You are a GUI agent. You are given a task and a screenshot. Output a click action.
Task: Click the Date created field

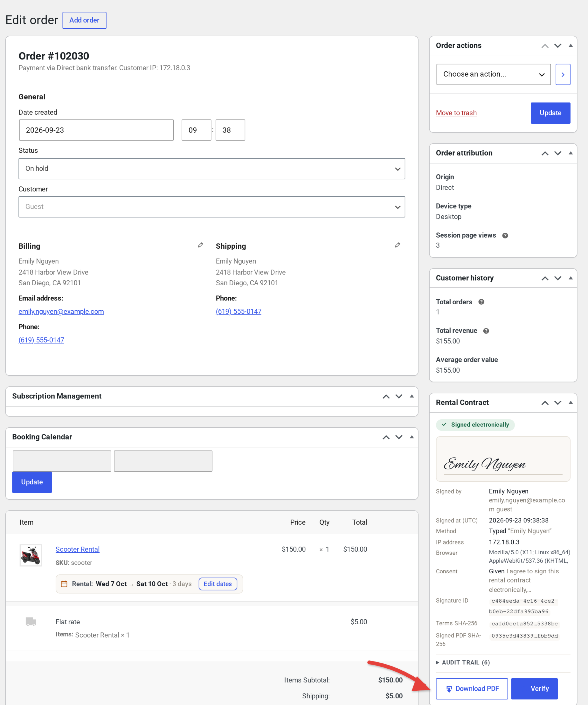click(96, 130)
